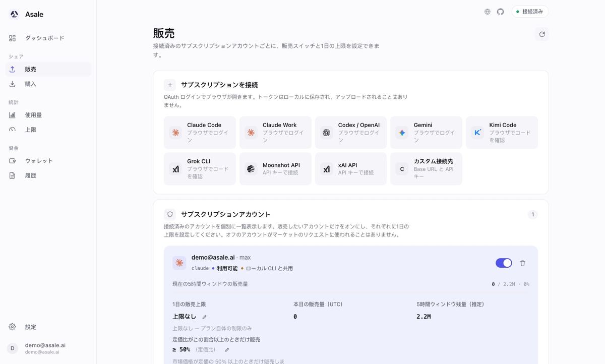This screenshot has width=605, height=364.
Task: Click the Claude Work starburst icon
Action: (251, 133)
